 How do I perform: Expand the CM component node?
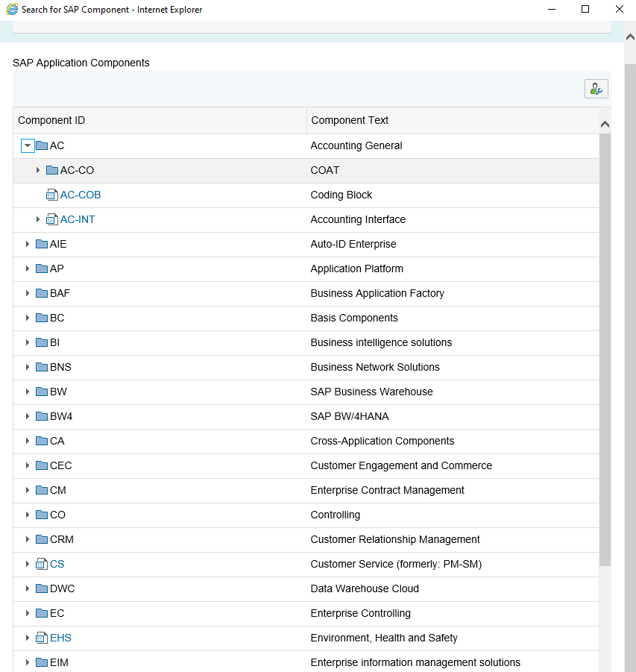28,490
